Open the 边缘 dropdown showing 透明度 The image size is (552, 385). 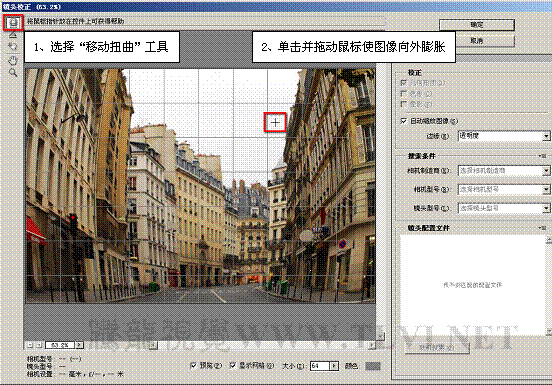point(504,136)
